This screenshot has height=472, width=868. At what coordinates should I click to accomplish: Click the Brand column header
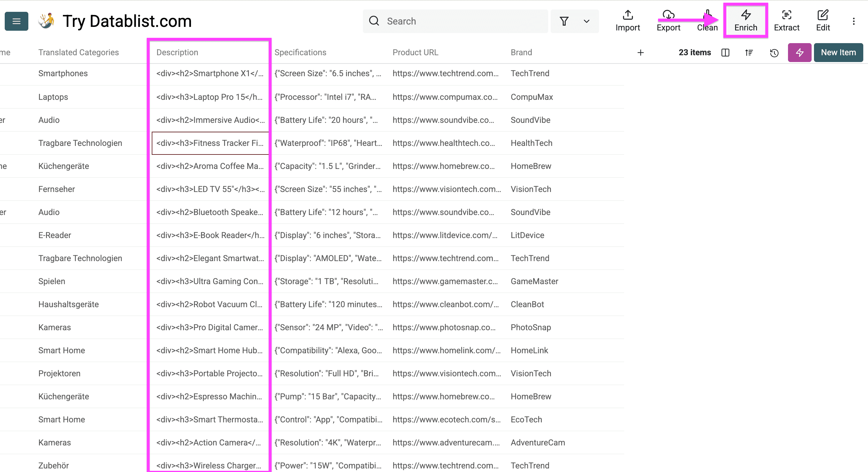pos(521,52)
